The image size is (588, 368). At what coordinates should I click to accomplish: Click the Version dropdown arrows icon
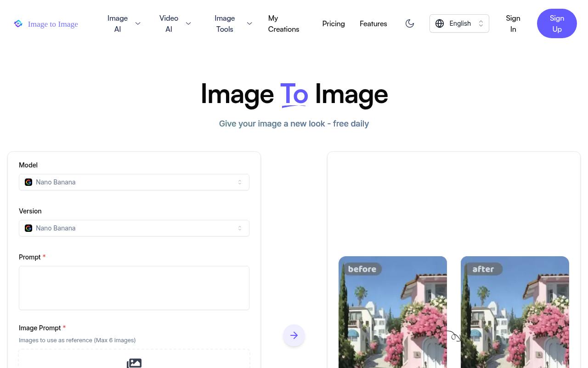[240, 228]
